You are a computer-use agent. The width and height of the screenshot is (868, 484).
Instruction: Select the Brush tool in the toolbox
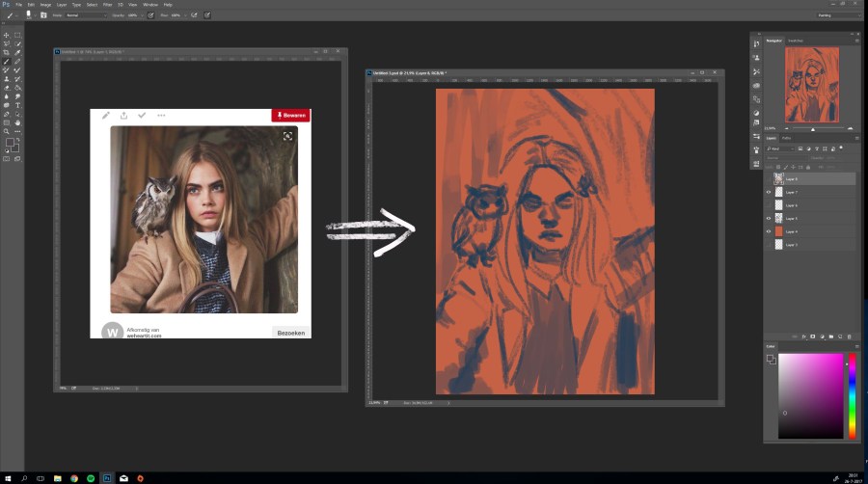click(8, 61)
